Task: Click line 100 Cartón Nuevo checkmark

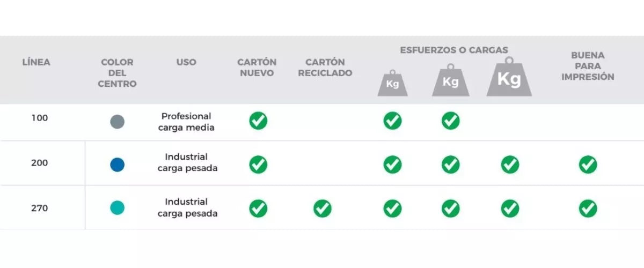Action: (258, 121)
